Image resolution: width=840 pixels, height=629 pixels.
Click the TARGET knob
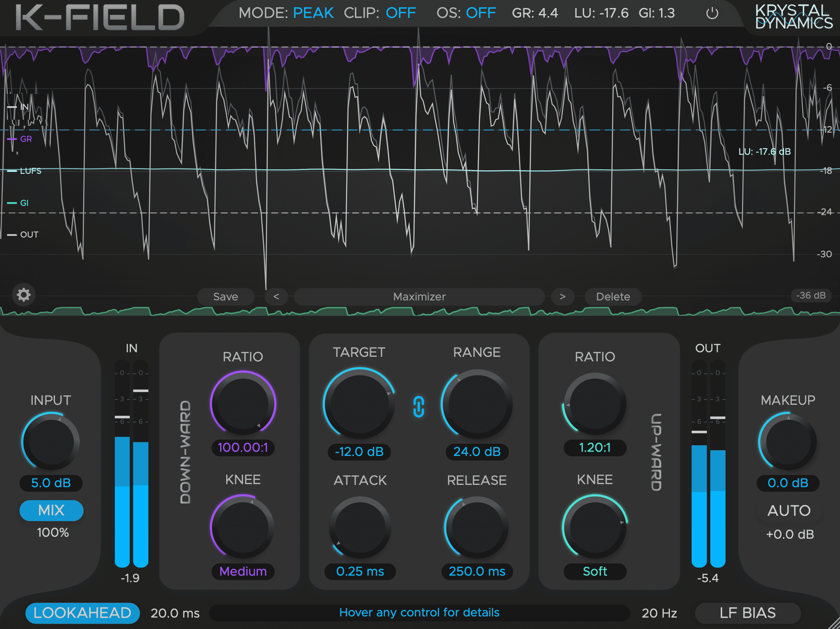(x=359, y=403)
